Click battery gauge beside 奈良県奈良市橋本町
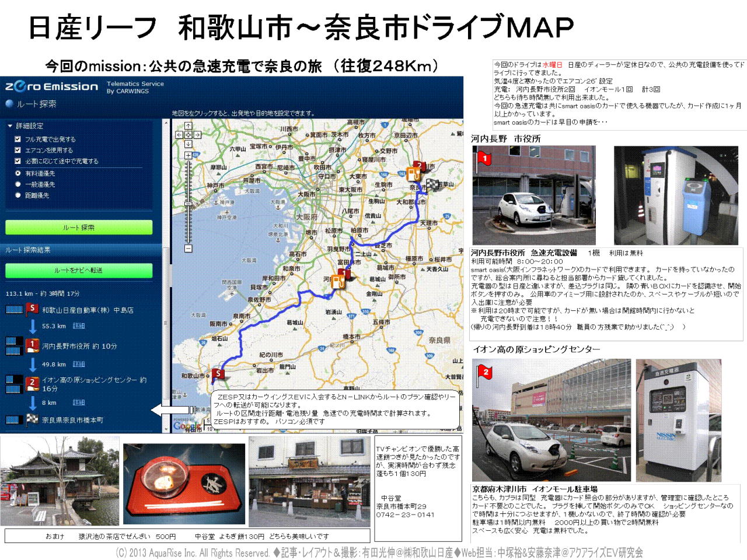 tap(14, 419)
